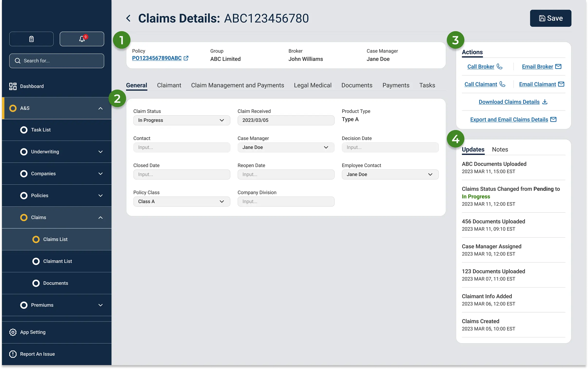
Task: Collapse the Claims sidebar section
Action: [x=100, y=217]
